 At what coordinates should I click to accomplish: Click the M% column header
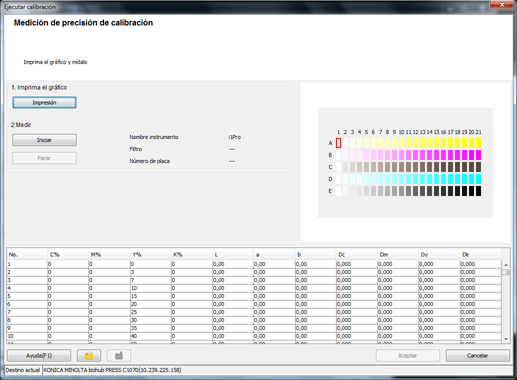point(109,255)
